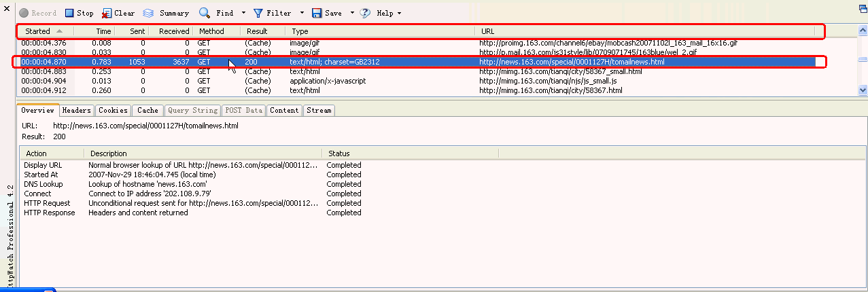
Task: Sort by the Method column header
Action: (217, 31)
